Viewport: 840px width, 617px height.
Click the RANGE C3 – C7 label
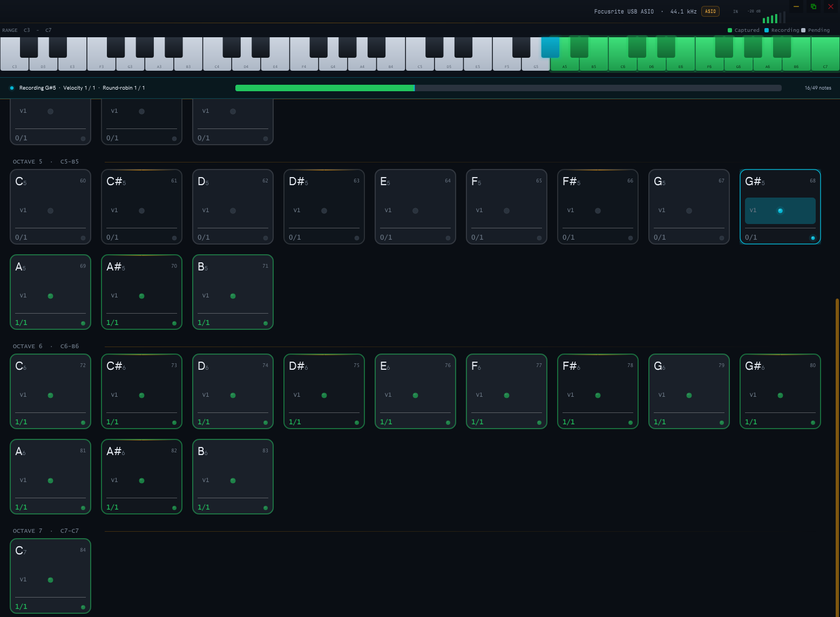tap(27, 30)
